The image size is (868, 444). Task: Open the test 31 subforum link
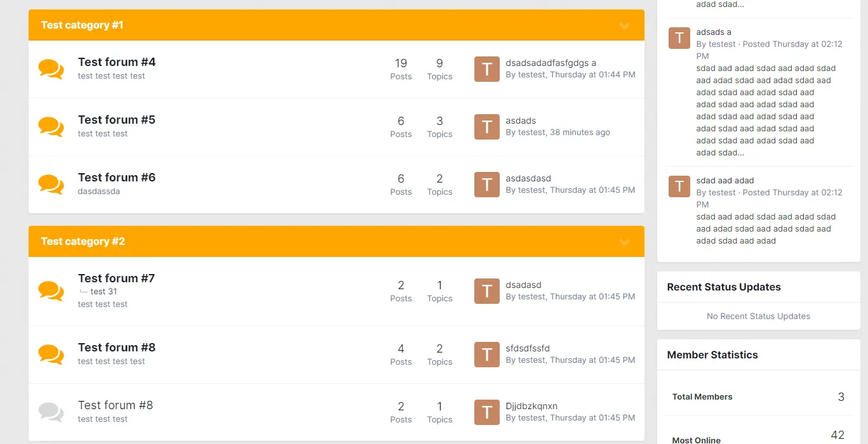(x=104, y=292)
